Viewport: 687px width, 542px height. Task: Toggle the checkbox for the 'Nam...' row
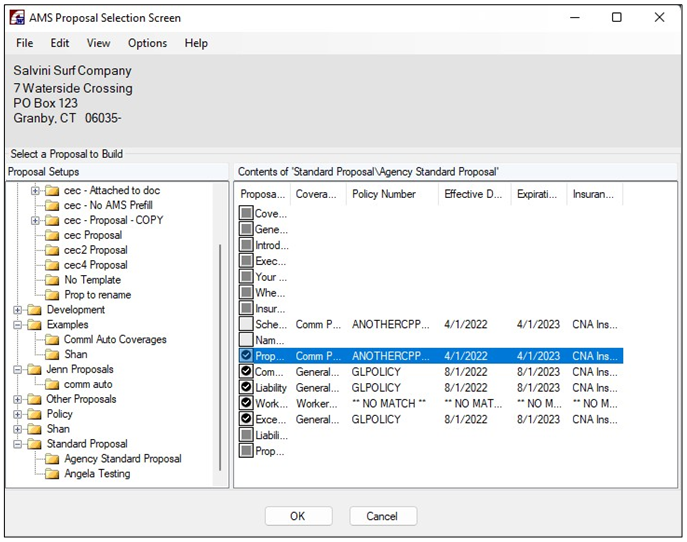(x=246, y=340)
